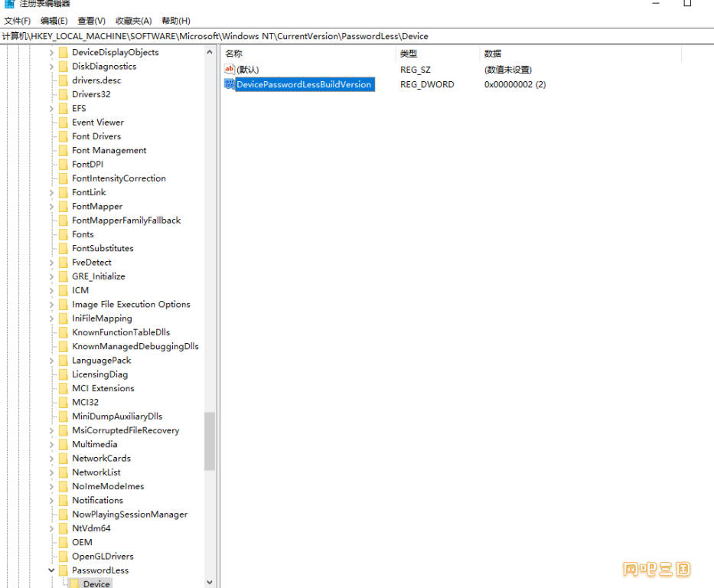Expand the DeviceDisplayObjects key
This screenshot has width=714, height=588.
(x=51, y=53)
